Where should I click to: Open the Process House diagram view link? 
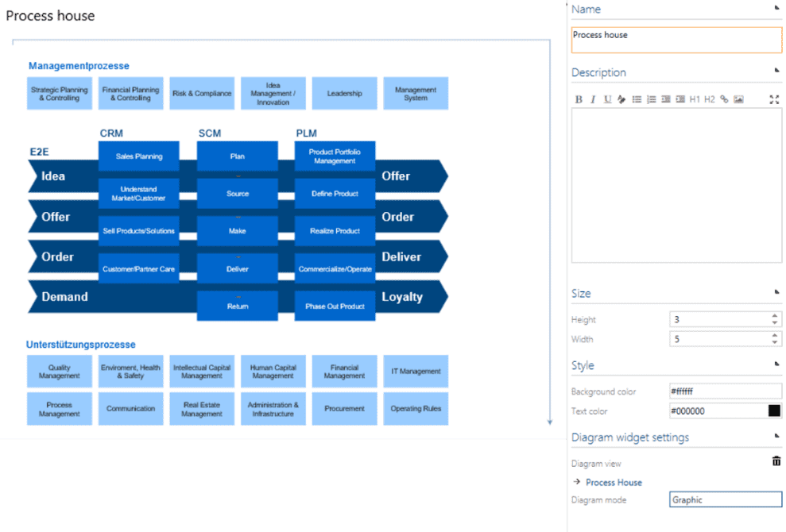614,483
